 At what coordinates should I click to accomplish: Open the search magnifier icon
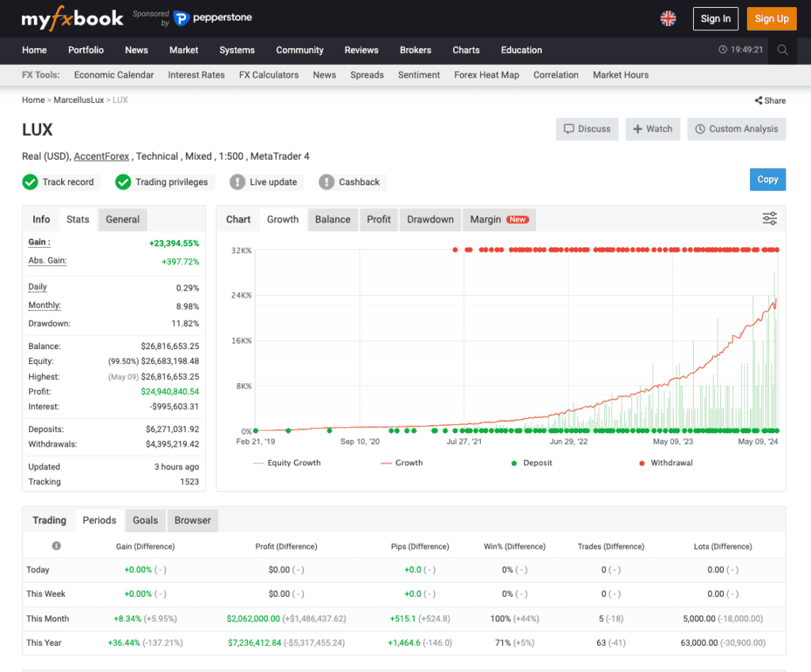tap(782, 50)
